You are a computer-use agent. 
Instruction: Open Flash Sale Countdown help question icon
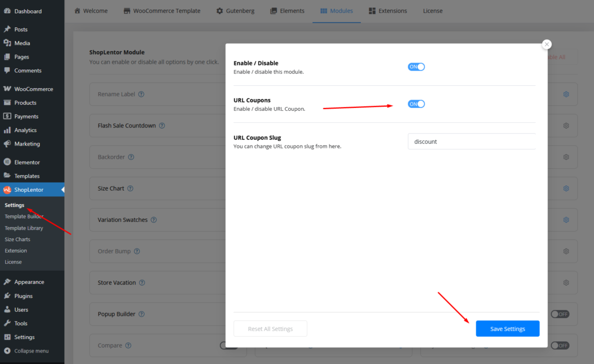(162, 126)
